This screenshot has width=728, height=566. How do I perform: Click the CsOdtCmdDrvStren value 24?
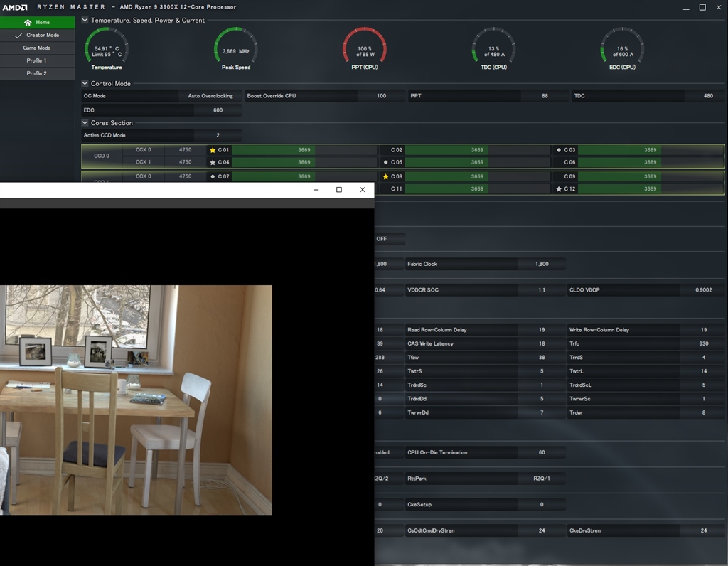point(542,530)
